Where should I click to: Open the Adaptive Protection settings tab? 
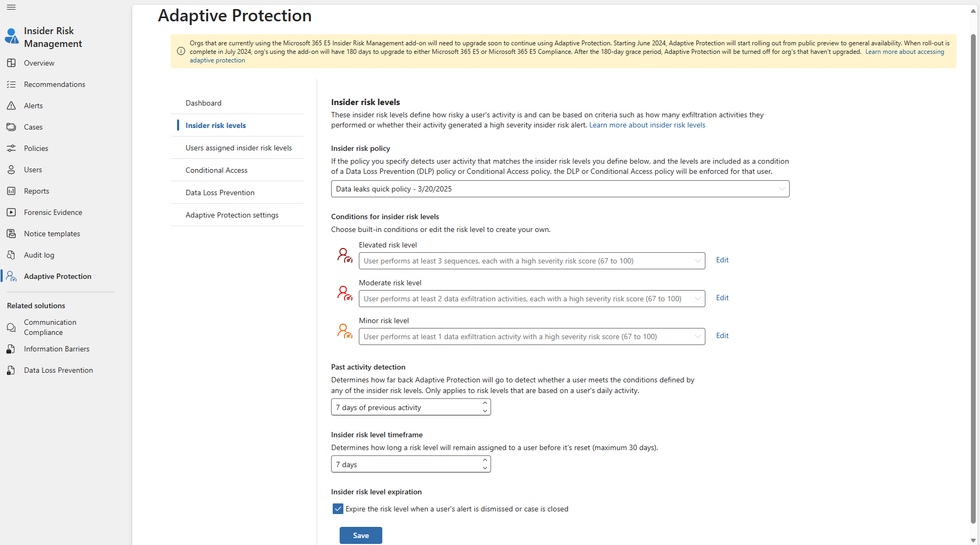(x=232, y=215)
